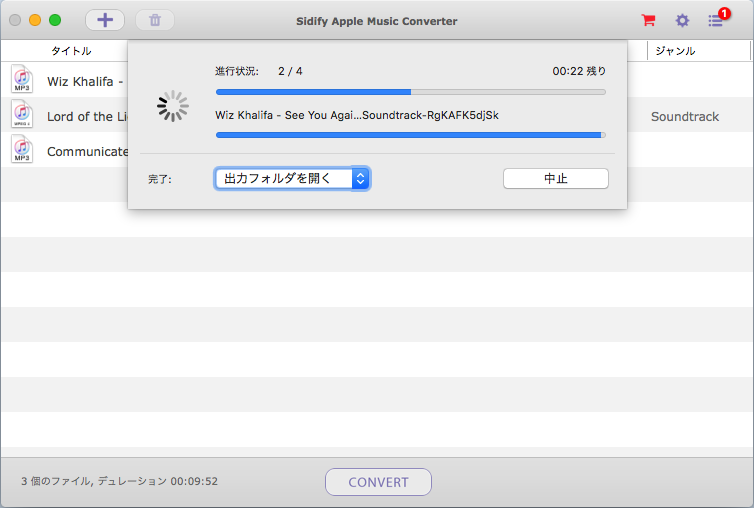
Task: Select the Wiz Khalifa track title
Action: [85, 81]
